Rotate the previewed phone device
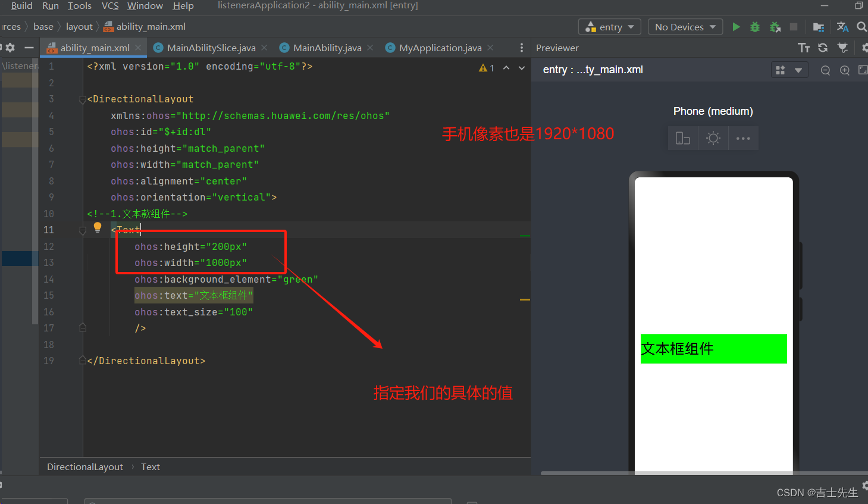This screenshot has height=504, width=868. 683,139
